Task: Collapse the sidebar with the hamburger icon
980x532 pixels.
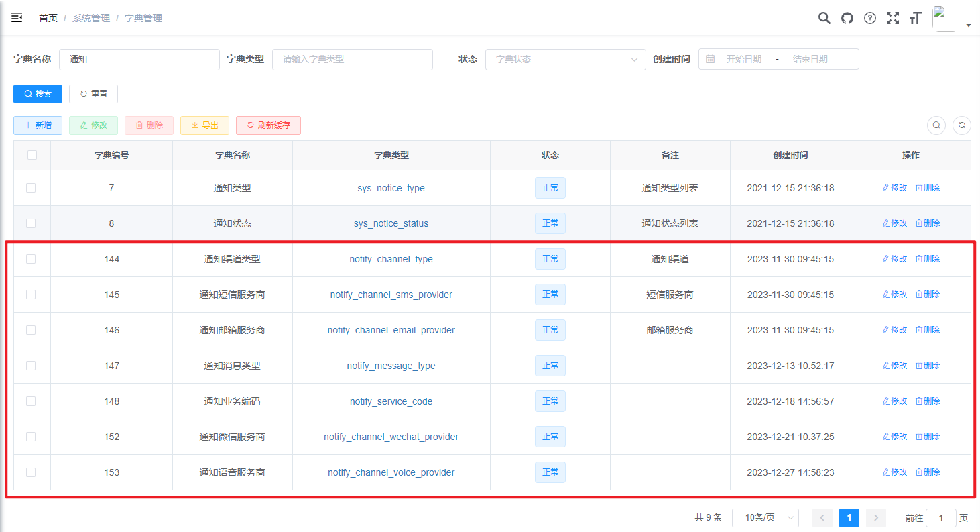Action: (x=17, y=18)
